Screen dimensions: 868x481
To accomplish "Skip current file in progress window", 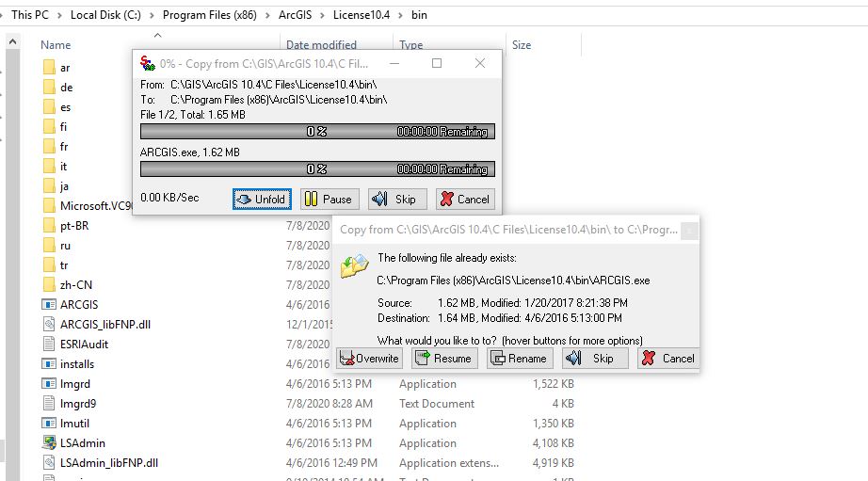I will (x=397, y=200).
